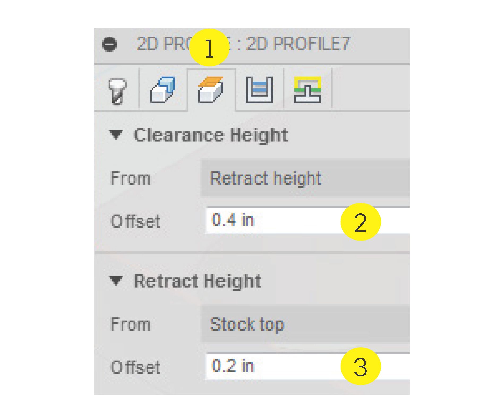Click the Retract Height section heading

[198, 281]
